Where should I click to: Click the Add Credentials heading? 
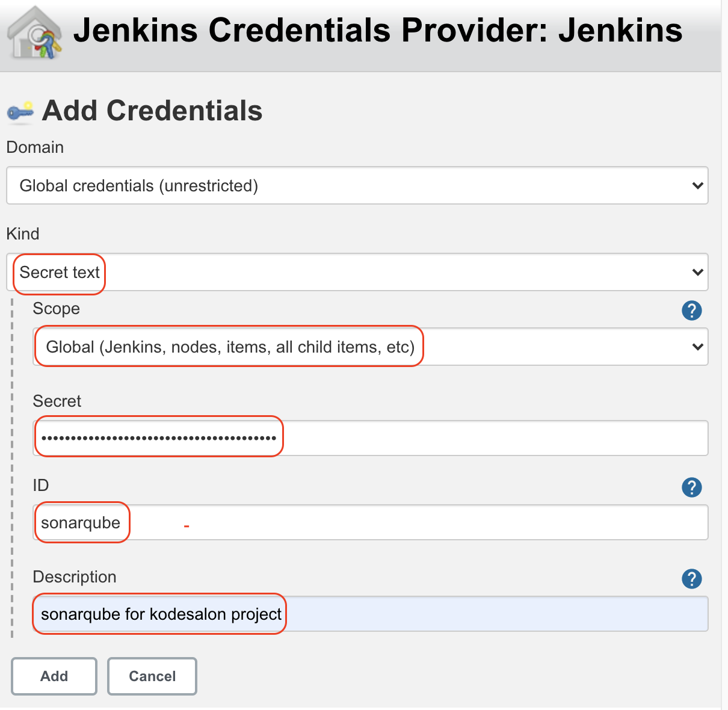tap(152, 110)
